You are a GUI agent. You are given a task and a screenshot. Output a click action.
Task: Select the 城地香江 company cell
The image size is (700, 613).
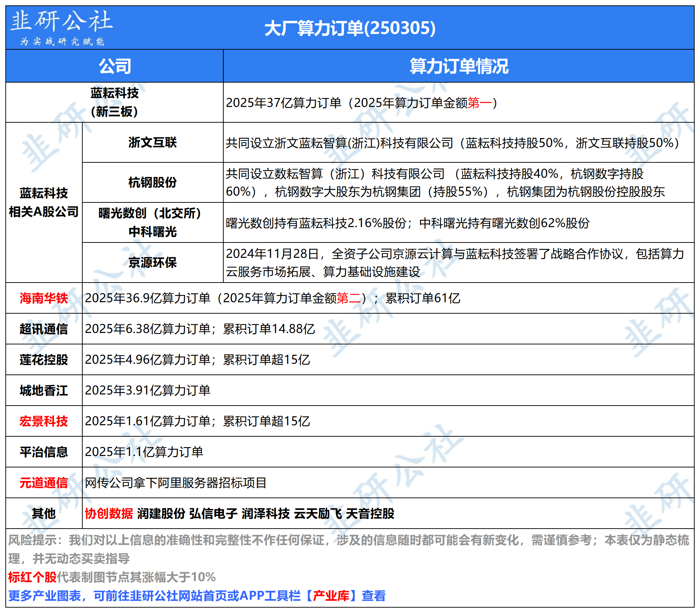(44, 391)
